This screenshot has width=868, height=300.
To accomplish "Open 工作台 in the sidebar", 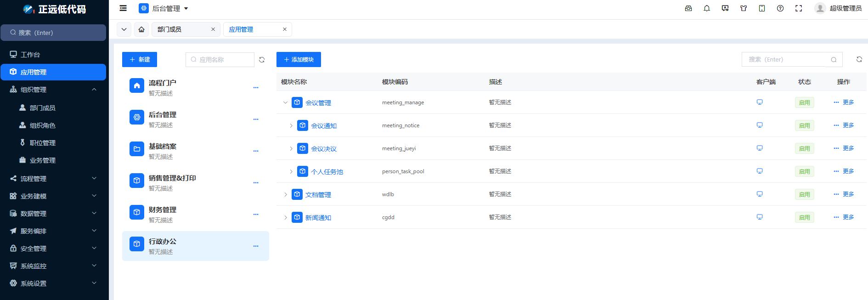I will (x=30, y=54).
